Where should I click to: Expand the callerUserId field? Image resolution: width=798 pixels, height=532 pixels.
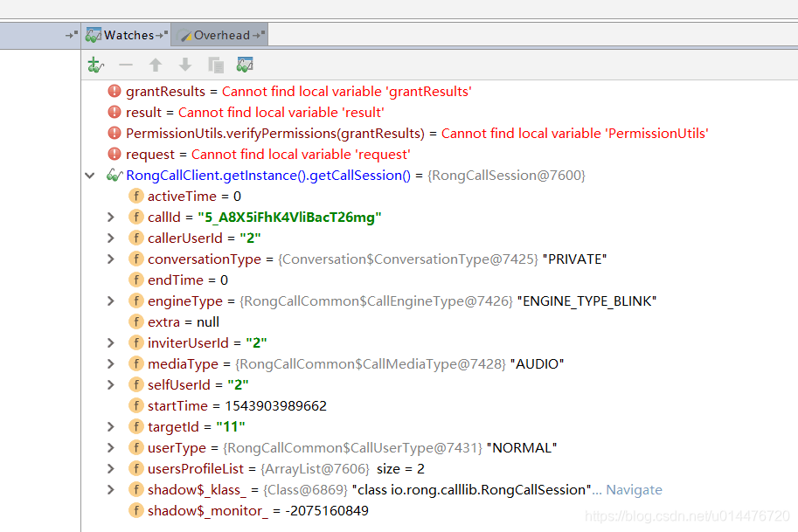[x=111, y=238]
